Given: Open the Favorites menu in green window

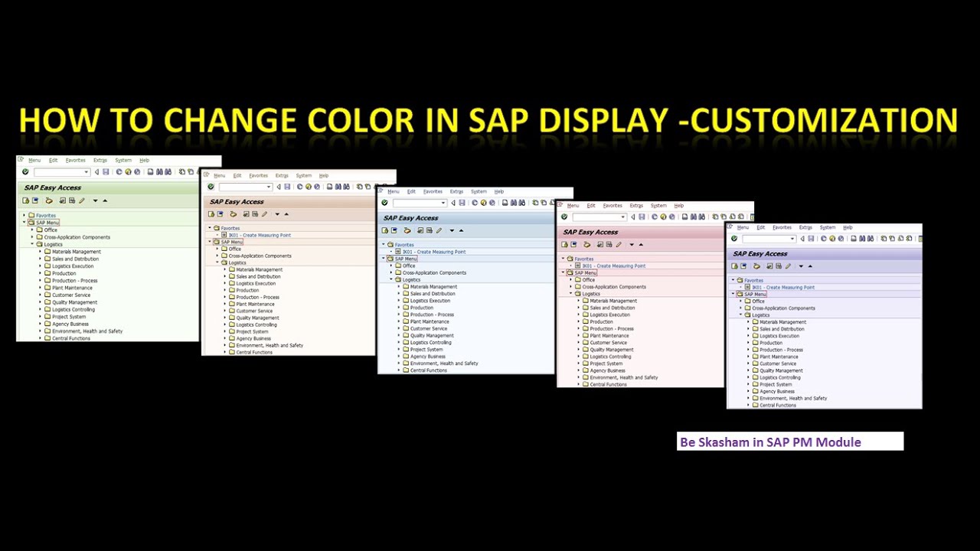Looking at the screenshot, I should pos(75,160).
